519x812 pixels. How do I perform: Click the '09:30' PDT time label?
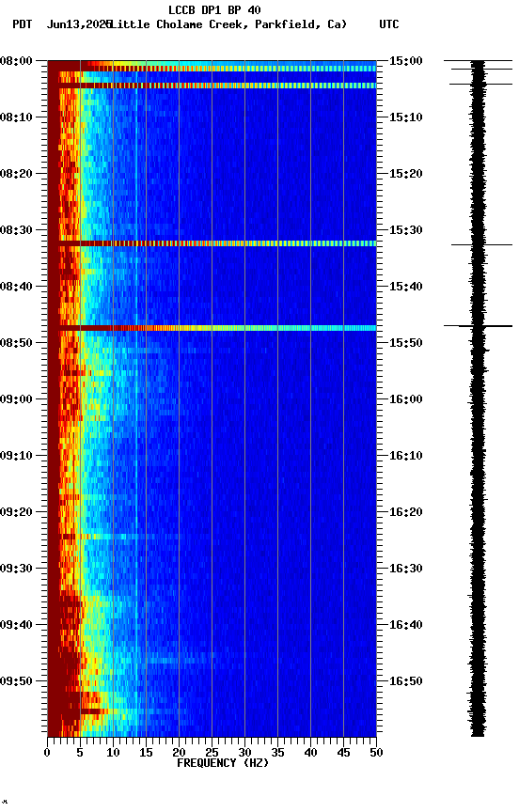[16, 569]
